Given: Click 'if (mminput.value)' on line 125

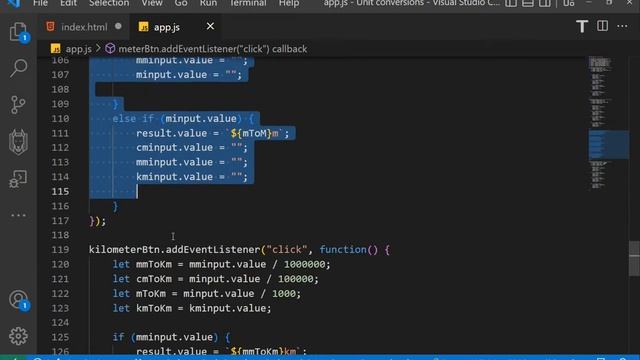Looking at the screenshot, I should [x=166, y=337].
